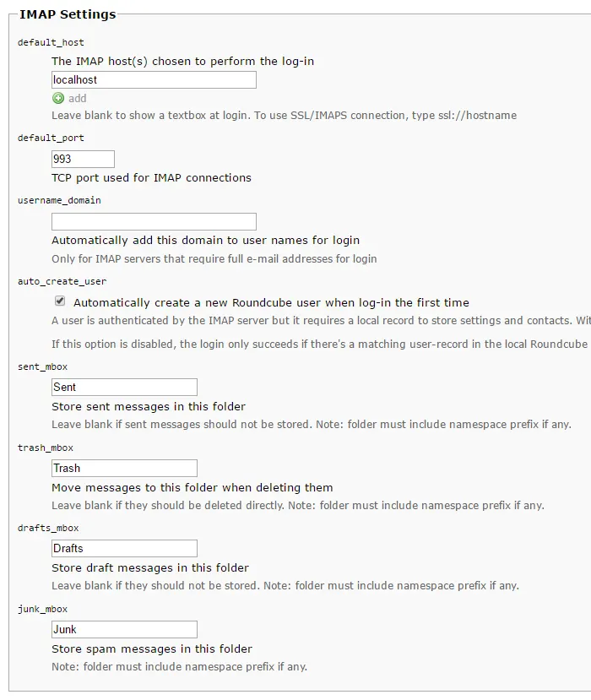
Task: Click the sent_mbox setting name
Action: tap(43, 367)
